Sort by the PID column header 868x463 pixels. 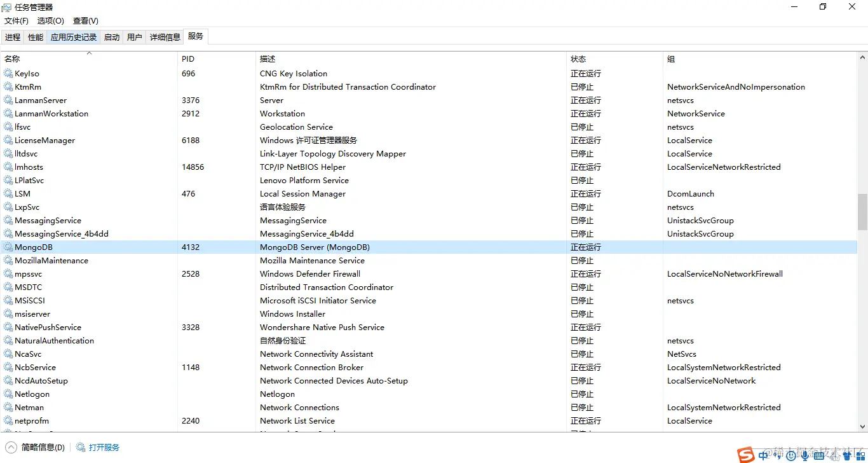(216, 59)
